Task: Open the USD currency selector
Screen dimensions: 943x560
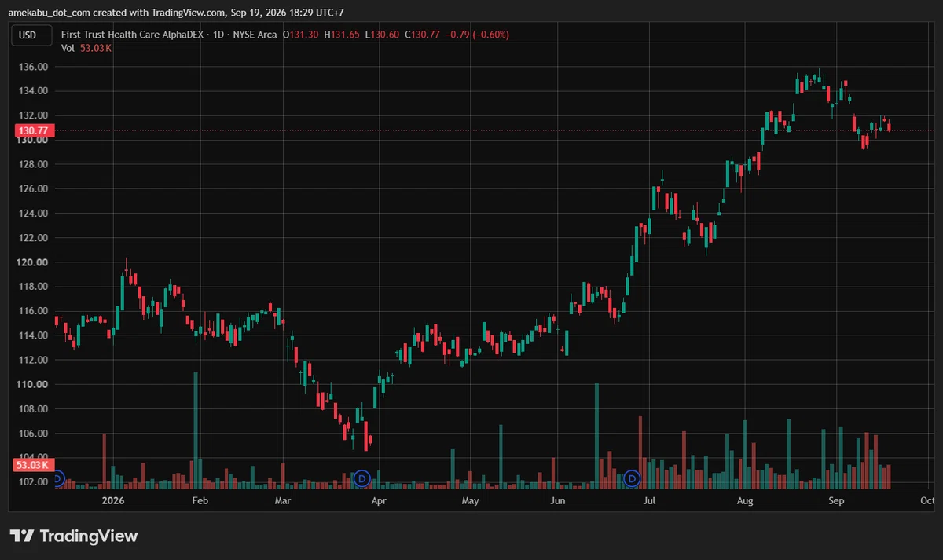Action: coord(28,35)
